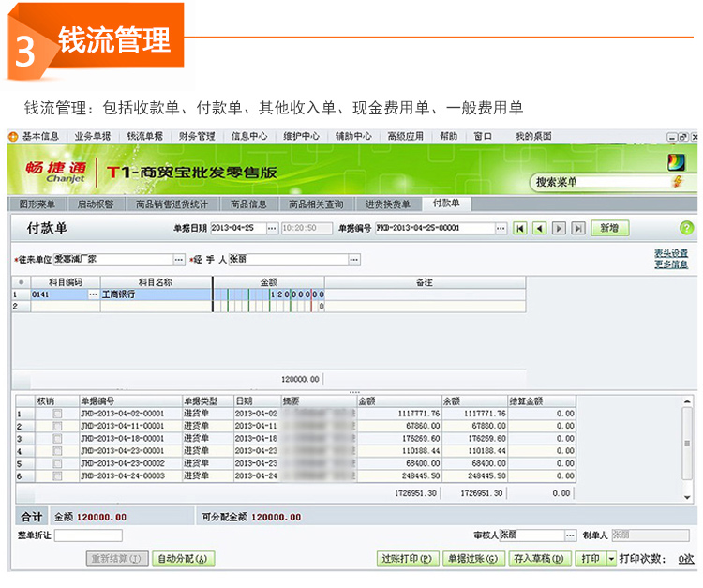Open the 往来单位 lookup ellipsis button
The height and width of the screenshot is (588, 703).
coord(179,259)
